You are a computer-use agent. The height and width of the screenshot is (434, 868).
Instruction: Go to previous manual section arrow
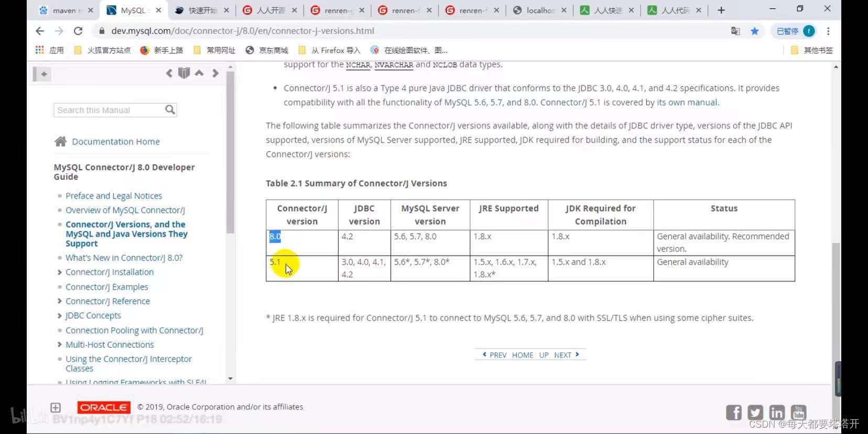click(x=169, y=73)
